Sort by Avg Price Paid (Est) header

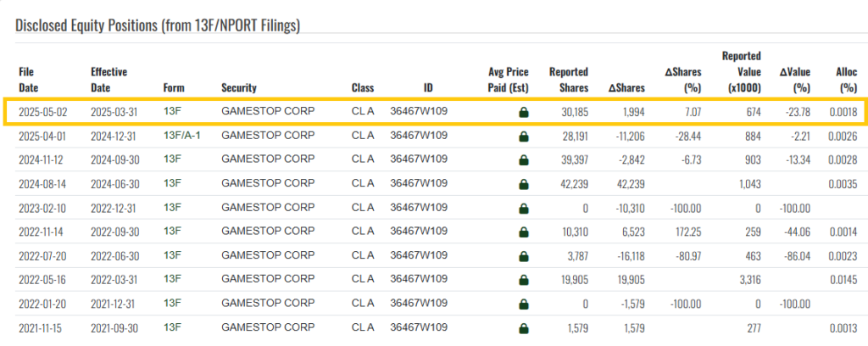point(509,80)
